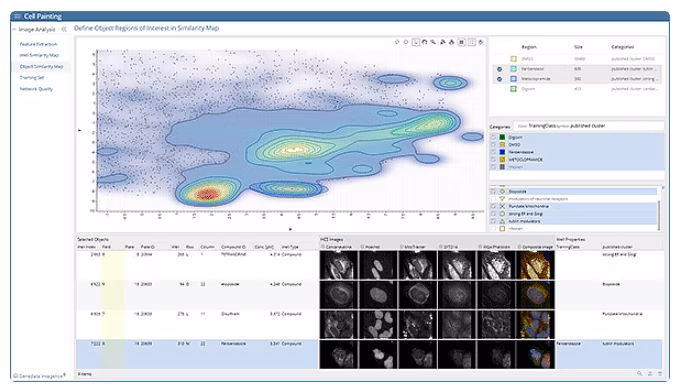Click the DMSO region color icon
Screen dimensions: 674x386
click(x=513, y=59)
